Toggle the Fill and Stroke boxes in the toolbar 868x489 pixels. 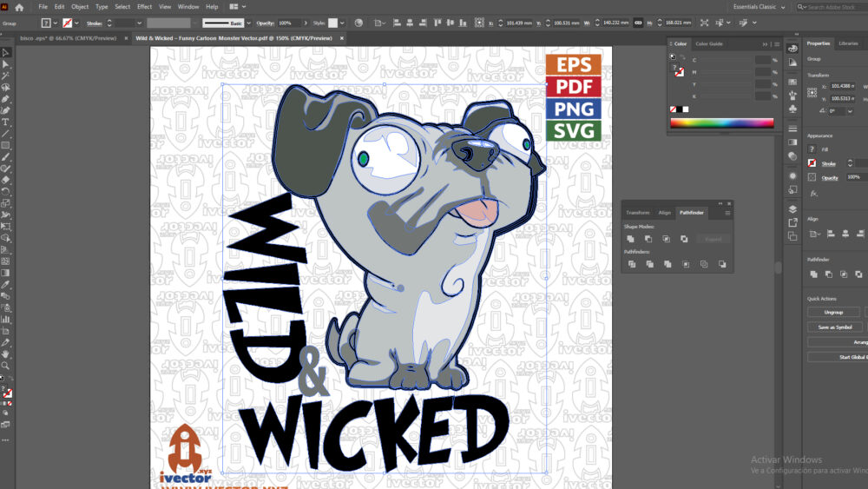[x=7, y=393]
